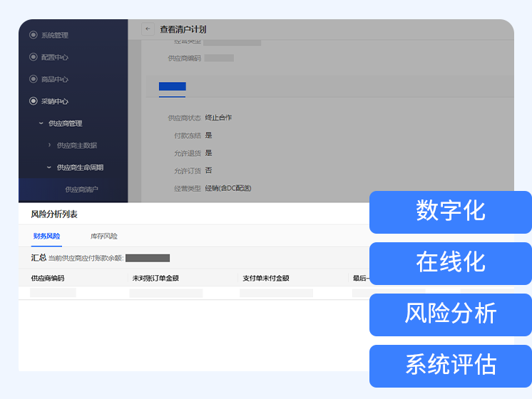
Task: Click the 商品中心 circle icon
Action: (x=33, y=79)
